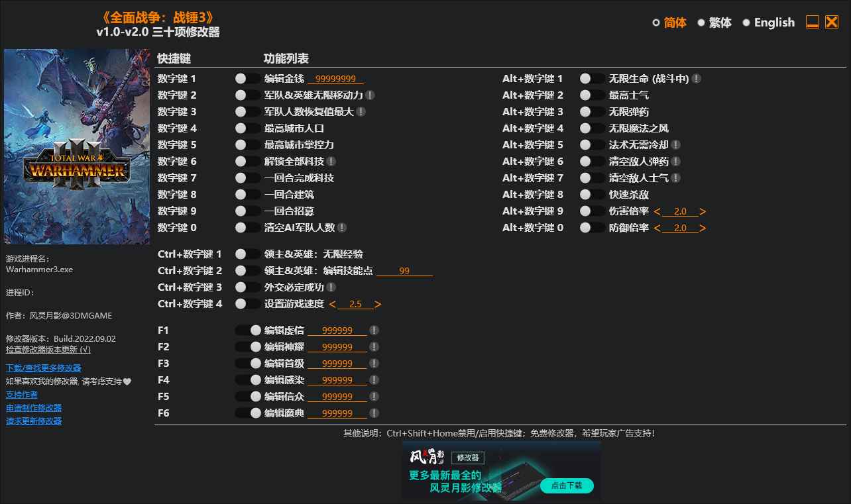Screen dimensions: 851x504
Task: Minimize the trainer window
Action: coord(813,23)
